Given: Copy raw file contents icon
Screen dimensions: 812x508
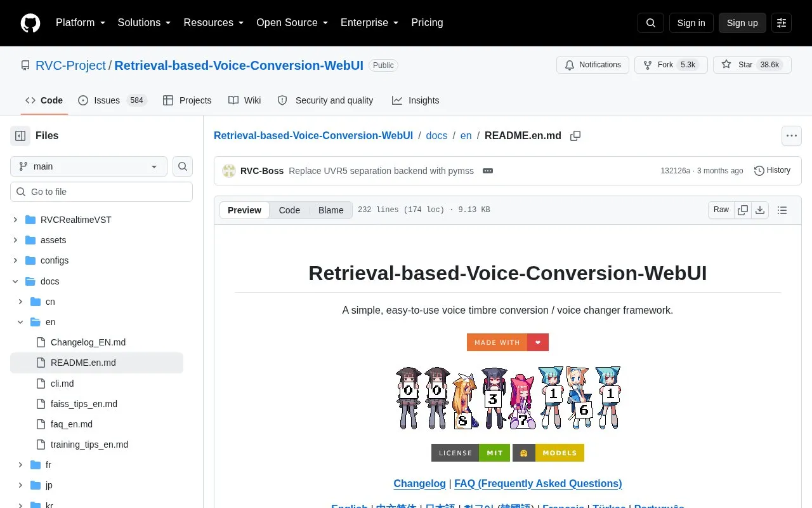Looking at the screenshot, I should tap(743, 210).
